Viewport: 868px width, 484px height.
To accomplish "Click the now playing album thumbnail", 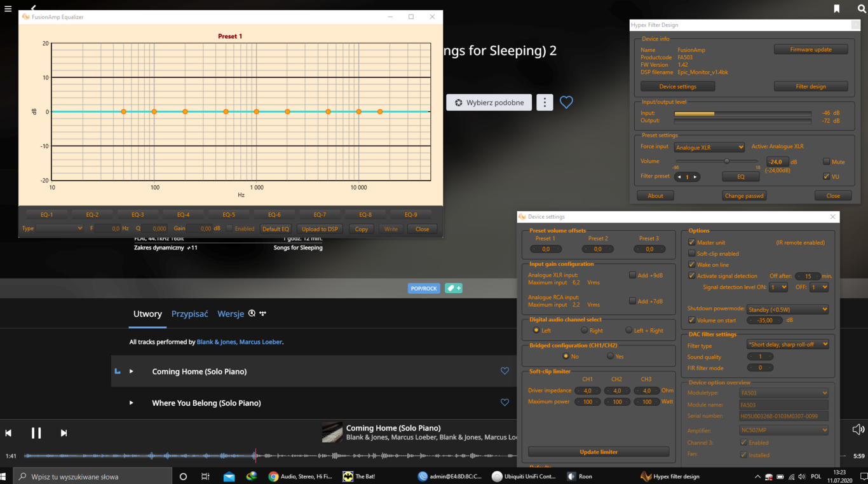I will pos(332,432).
